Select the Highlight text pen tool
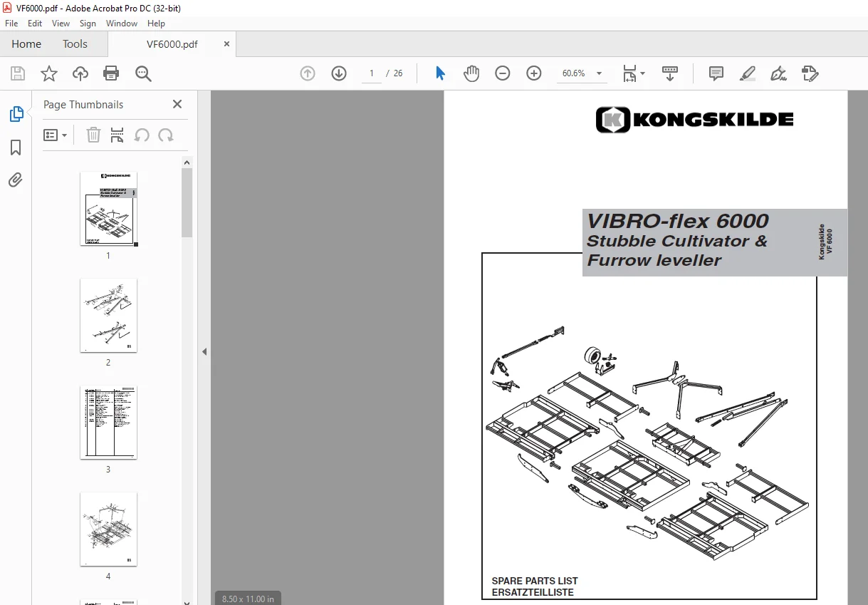The image size is (868, 605). coord(747,73)
